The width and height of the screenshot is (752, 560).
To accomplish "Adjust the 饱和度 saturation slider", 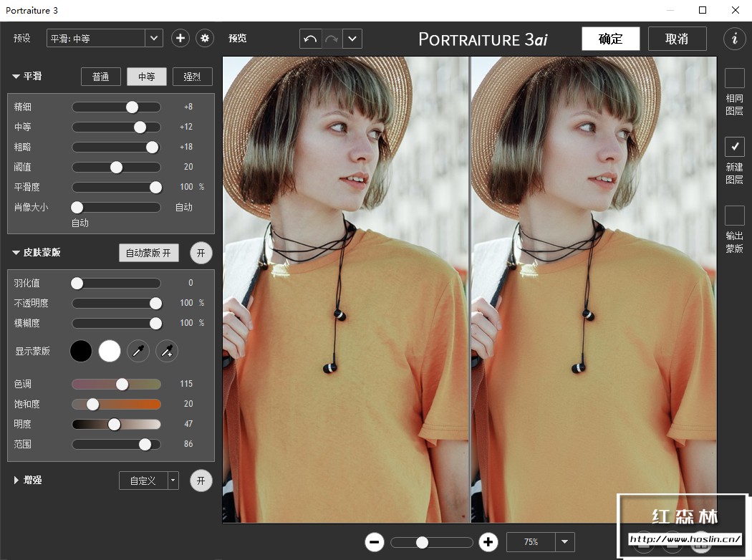I will point(116,404).
